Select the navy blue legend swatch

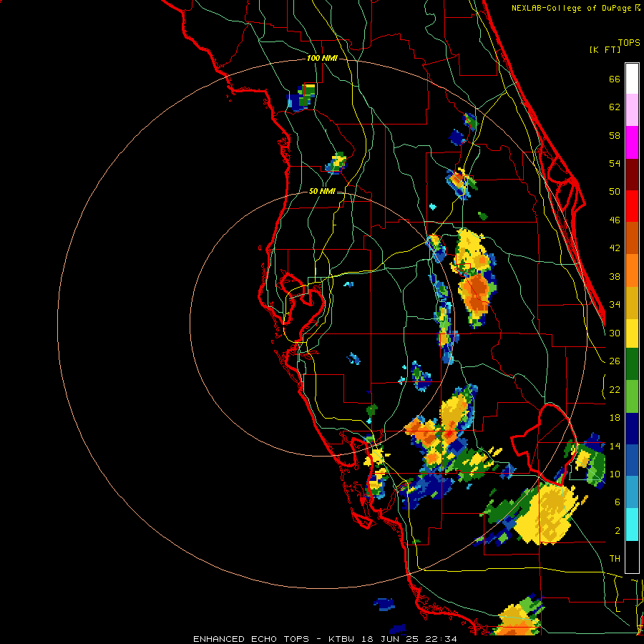tap(632, 429)
